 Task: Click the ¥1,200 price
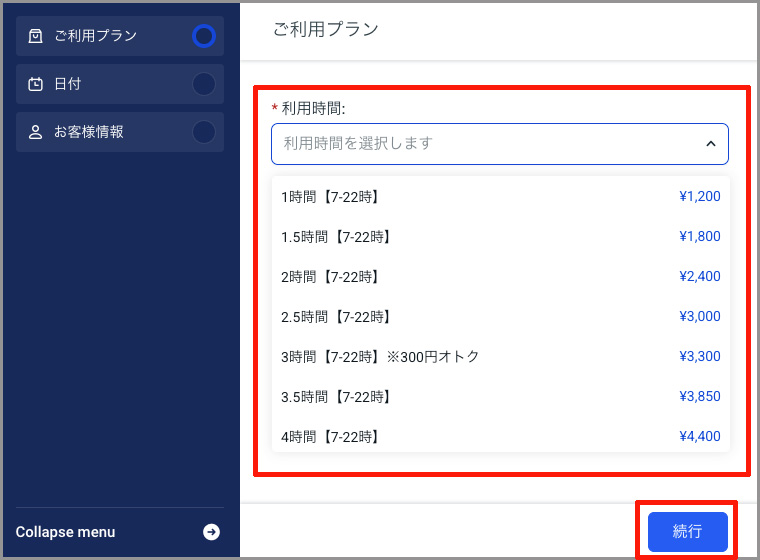(699, 196)
